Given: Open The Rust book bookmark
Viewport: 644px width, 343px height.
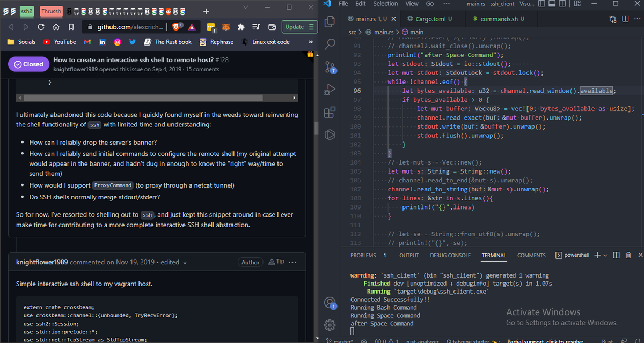Looking at the screenshot, I should pyautogui.click(x=167, y=42).
